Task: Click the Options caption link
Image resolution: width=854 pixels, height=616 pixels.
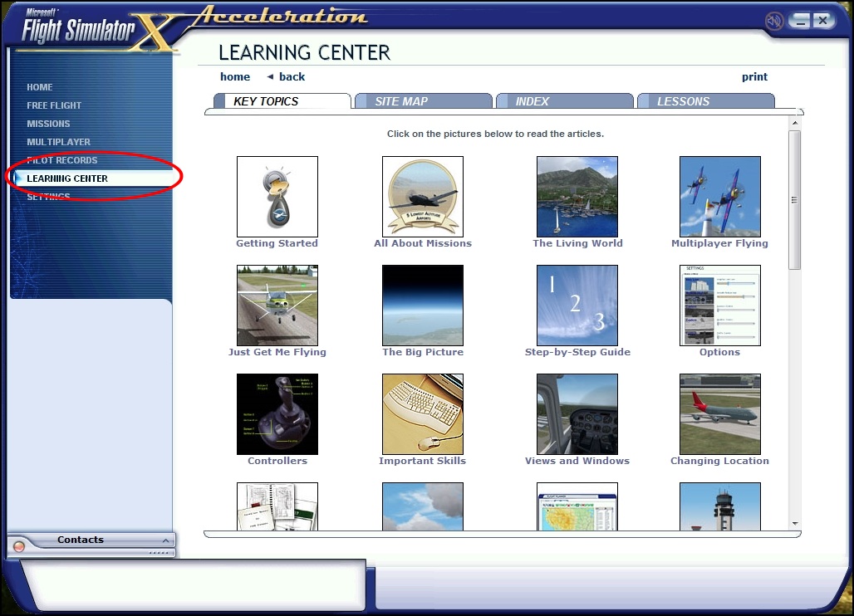Action: 719,352
